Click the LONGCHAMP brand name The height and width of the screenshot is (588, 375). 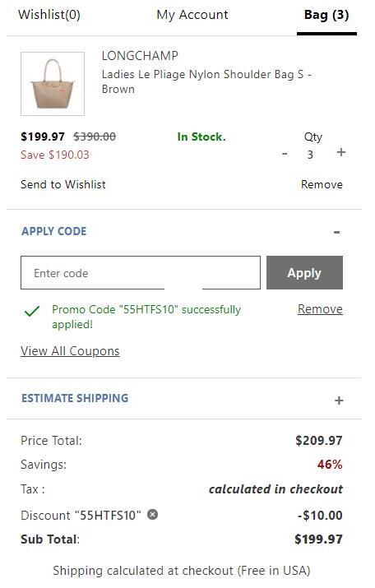(x=140, y=56)
